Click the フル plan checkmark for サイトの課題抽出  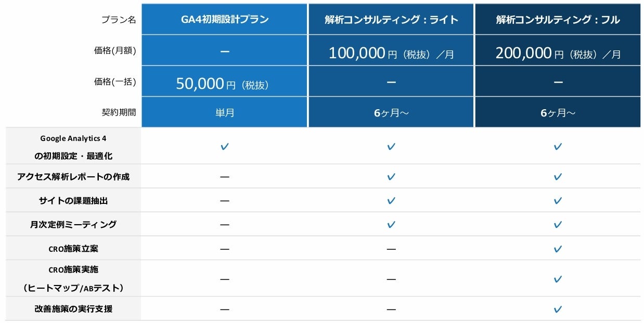click(558, 201)
